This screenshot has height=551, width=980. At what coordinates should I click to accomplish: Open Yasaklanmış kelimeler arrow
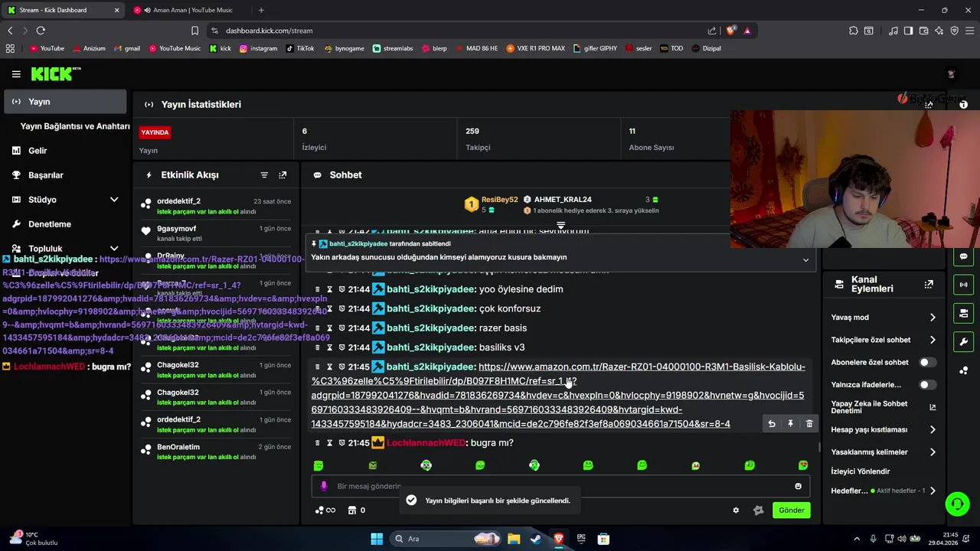tap(933, 452)
